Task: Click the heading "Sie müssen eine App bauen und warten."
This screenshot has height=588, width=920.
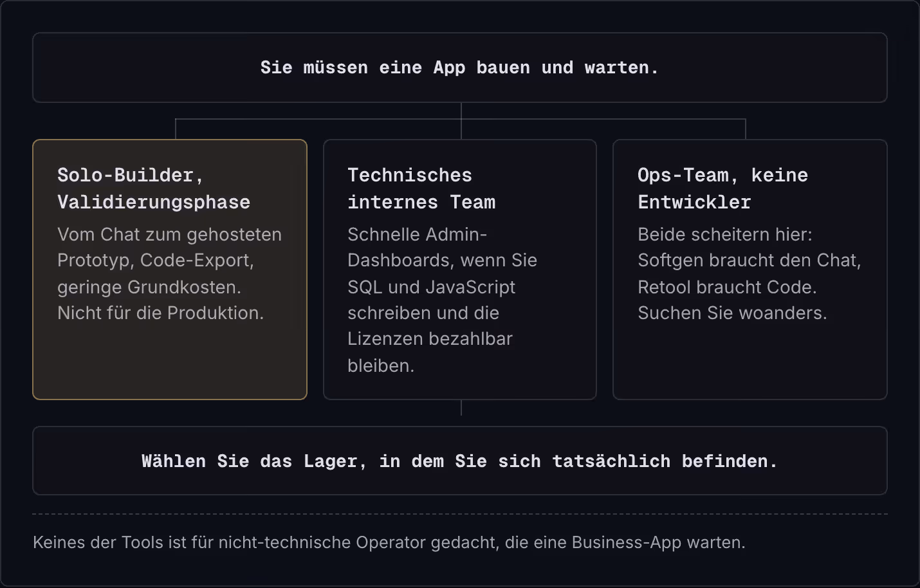Action: (459, 68)
